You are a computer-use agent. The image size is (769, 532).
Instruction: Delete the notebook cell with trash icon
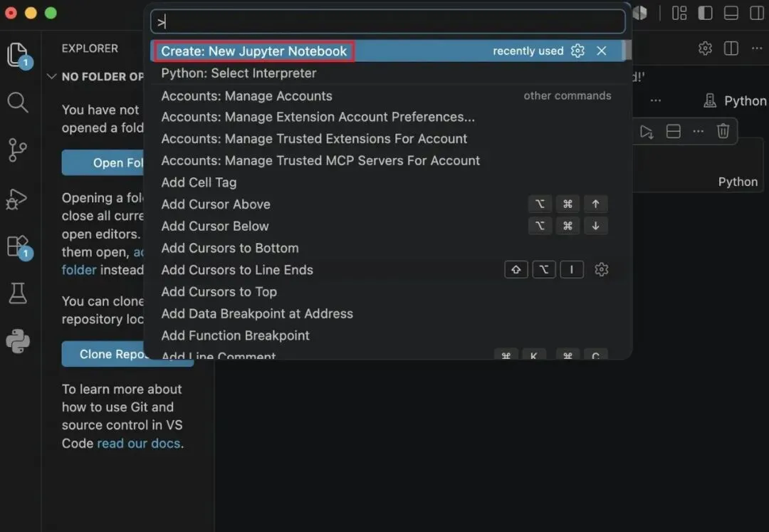click(723, 132)
